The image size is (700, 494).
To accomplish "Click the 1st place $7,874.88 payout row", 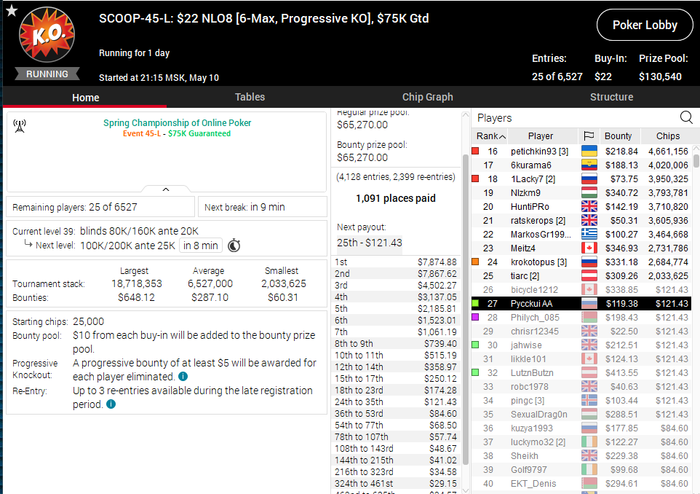I will (x=396, y=262).
